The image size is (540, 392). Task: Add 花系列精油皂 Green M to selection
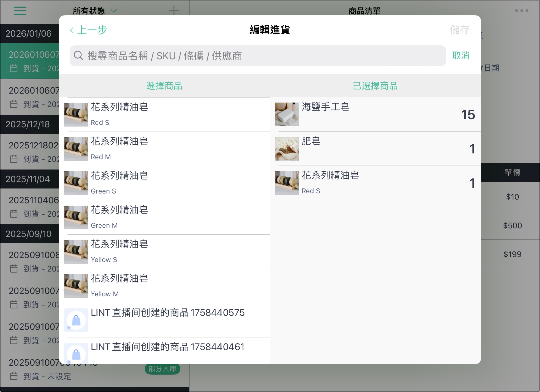pos(167,217)
